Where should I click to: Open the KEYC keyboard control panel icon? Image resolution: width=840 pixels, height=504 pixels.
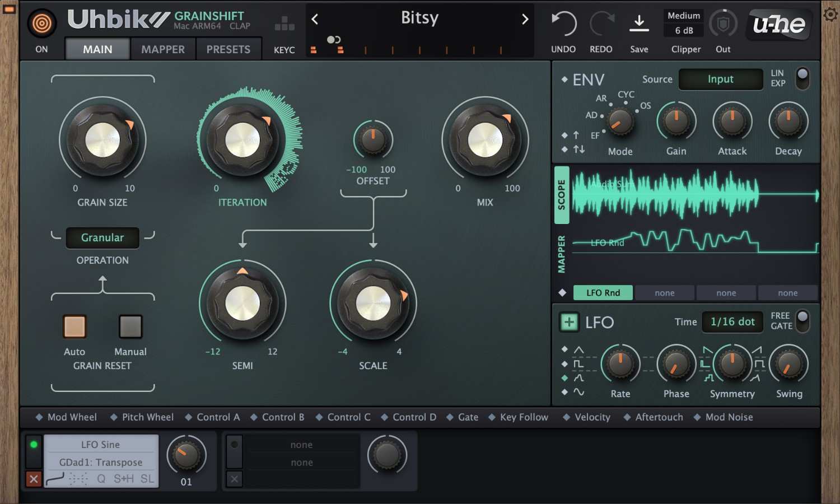284,24
